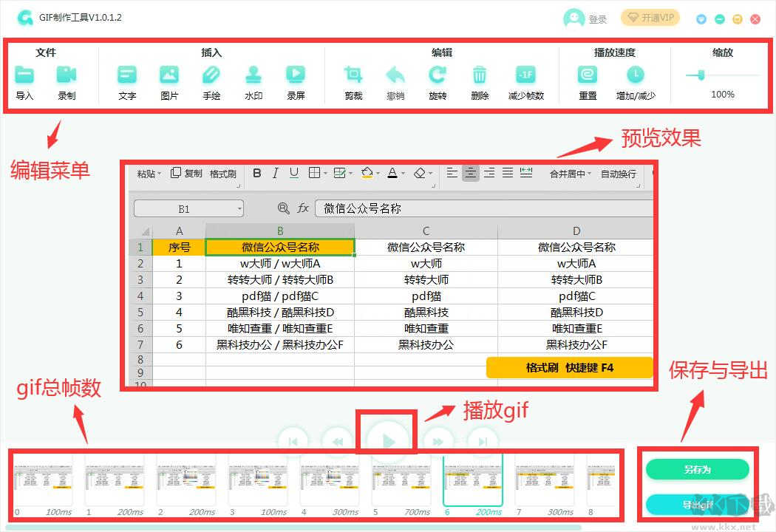Delete a frame with the 删除 icon

point(479,76)
